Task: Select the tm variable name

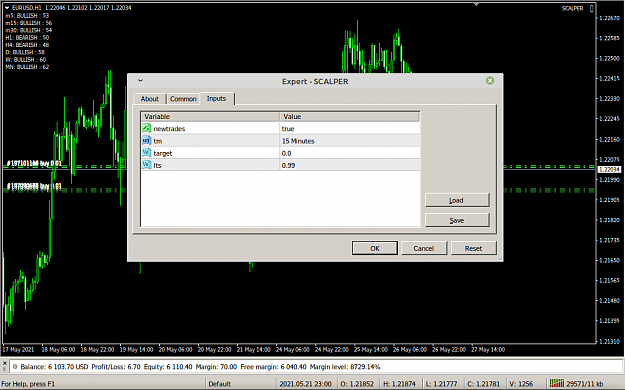Action: [158, 141]
